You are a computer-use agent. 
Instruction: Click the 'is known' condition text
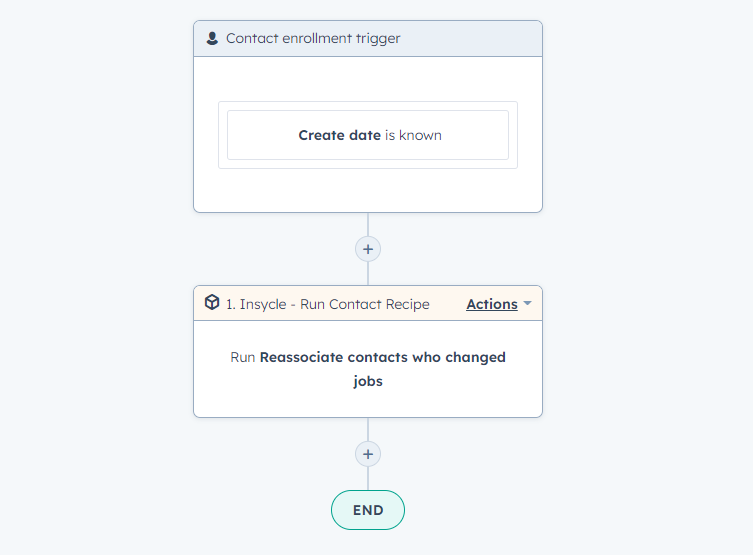[x=413, y=135]
